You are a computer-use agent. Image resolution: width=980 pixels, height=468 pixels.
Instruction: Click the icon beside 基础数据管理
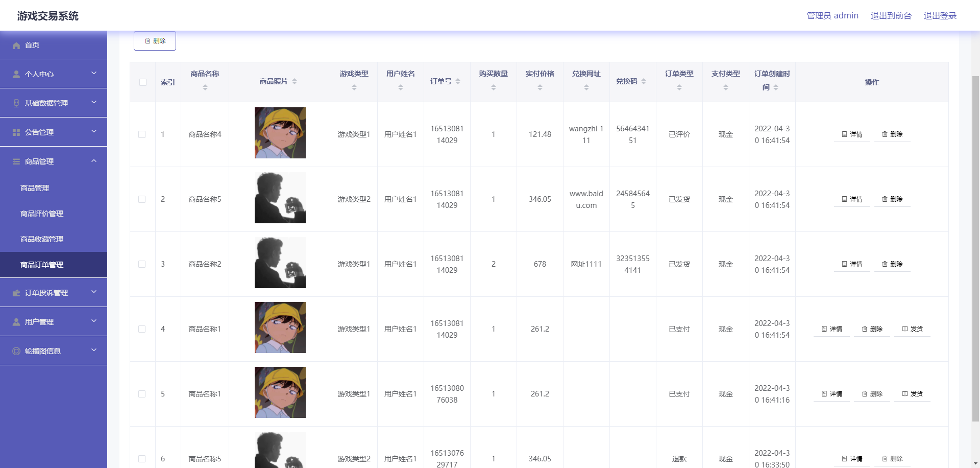[16, 103]
